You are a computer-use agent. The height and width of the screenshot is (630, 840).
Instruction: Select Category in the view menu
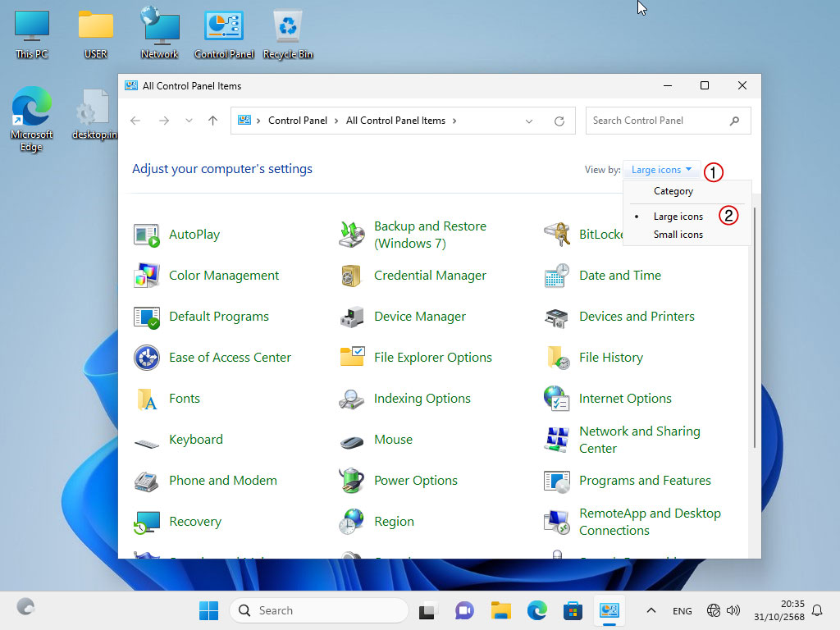(673, 191)
